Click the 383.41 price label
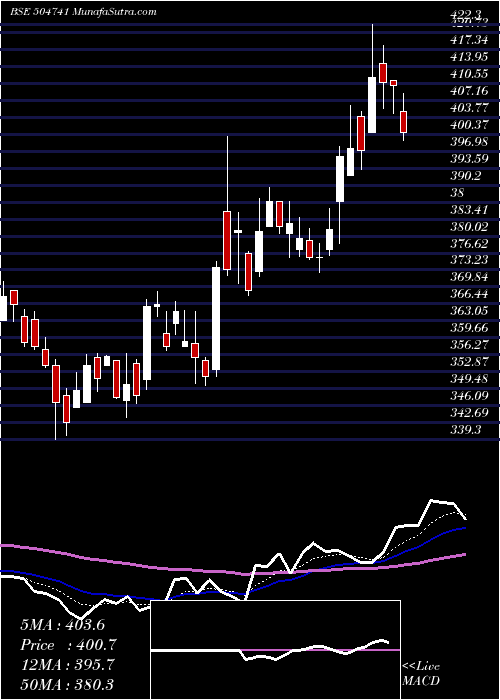Screen dimensions: 500x700 point(469,210)
